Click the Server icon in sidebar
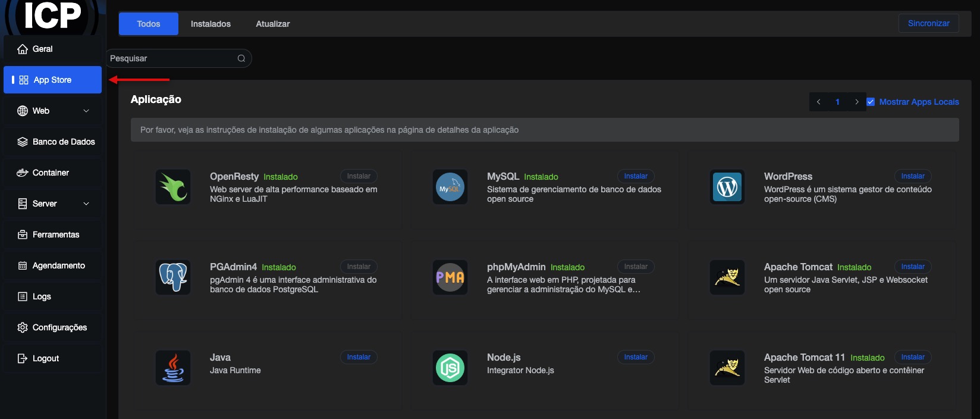Image resolution: width=980 pixels, height=419 pixels. (23, 204)
